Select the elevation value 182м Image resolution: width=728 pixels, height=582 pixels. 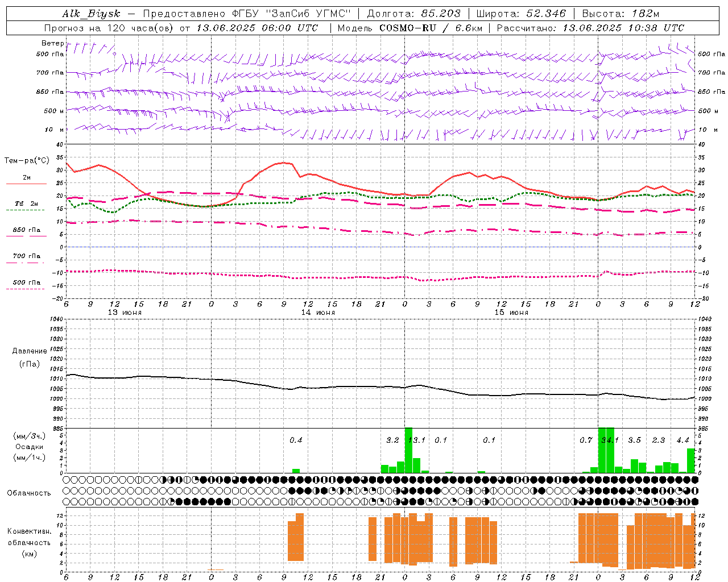click(x=645, y=14)
